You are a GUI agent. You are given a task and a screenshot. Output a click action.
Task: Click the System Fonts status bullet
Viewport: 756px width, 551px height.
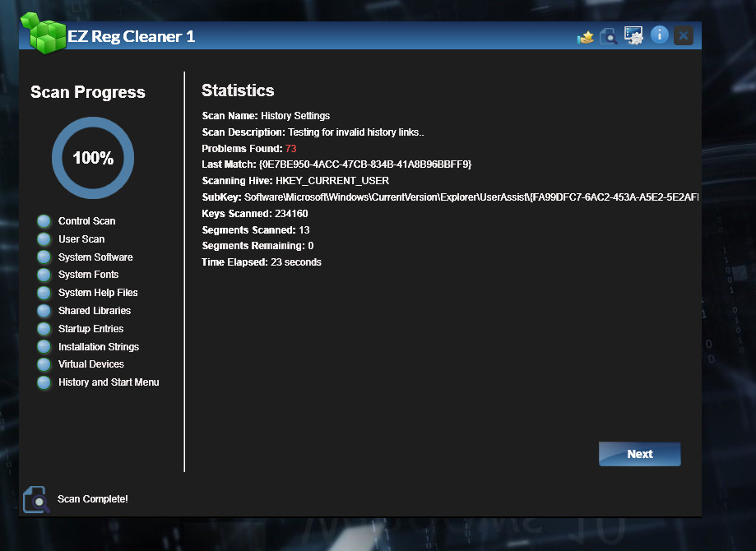(44, 275)
